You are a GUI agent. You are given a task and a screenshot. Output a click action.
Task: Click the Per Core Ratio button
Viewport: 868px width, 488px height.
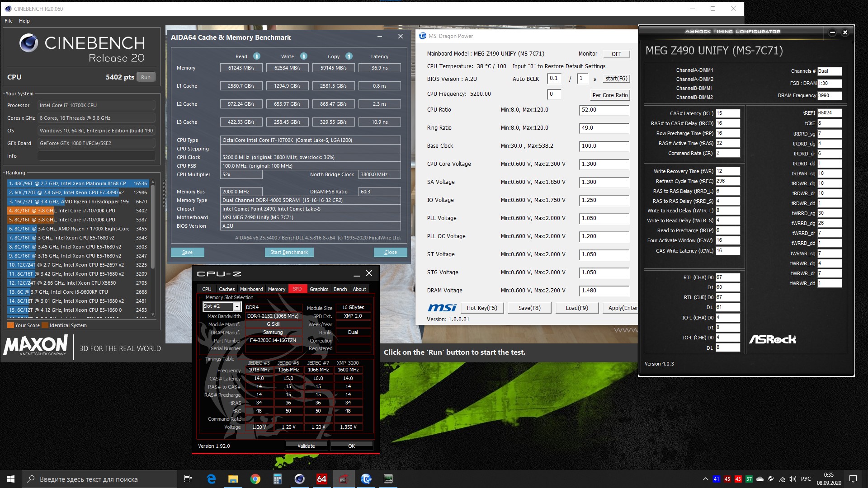[x=610, y=95]
